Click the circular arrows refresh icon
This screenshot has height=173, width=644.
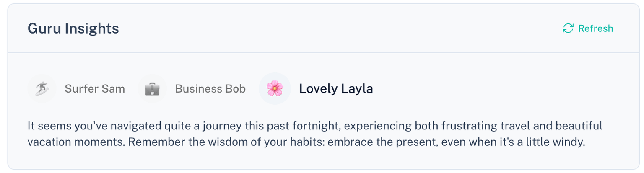(x=568, y=28)
